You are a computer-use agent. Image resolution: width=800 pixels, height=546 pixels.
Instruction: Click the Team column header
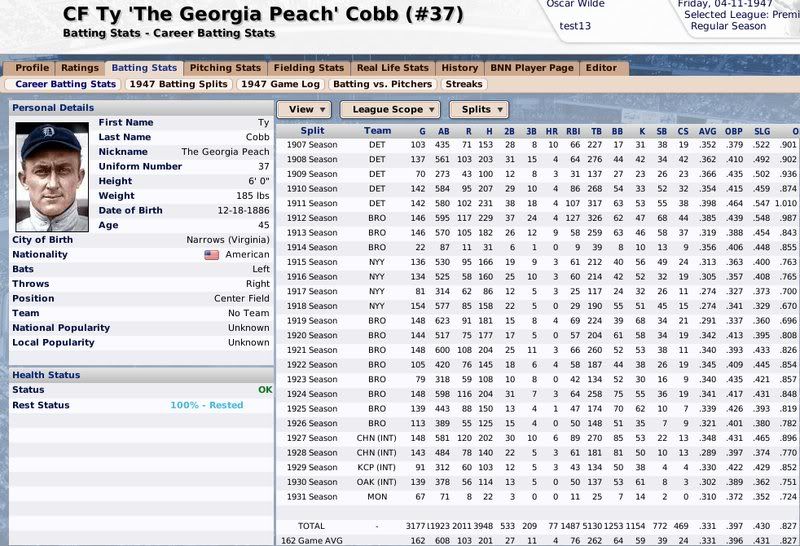[x=377, y=131]
